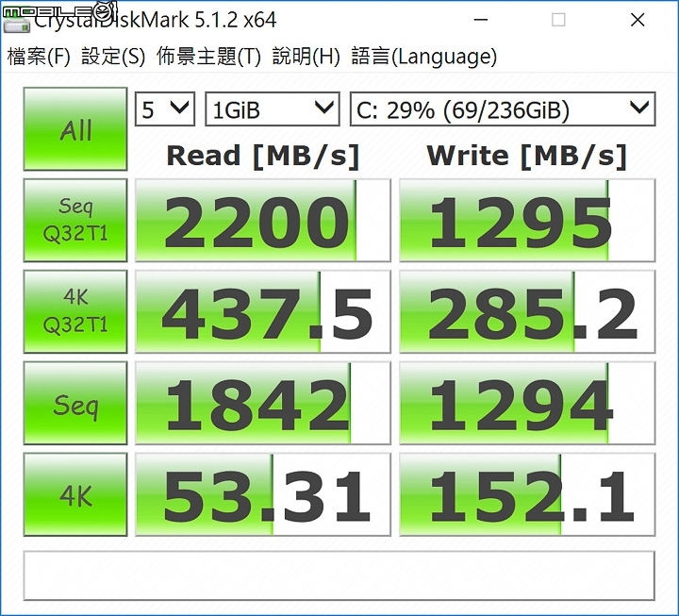This screenshot has width=679, height=616.
Task: Click the Write [MB/s] column header
Action: click(526, 156)
